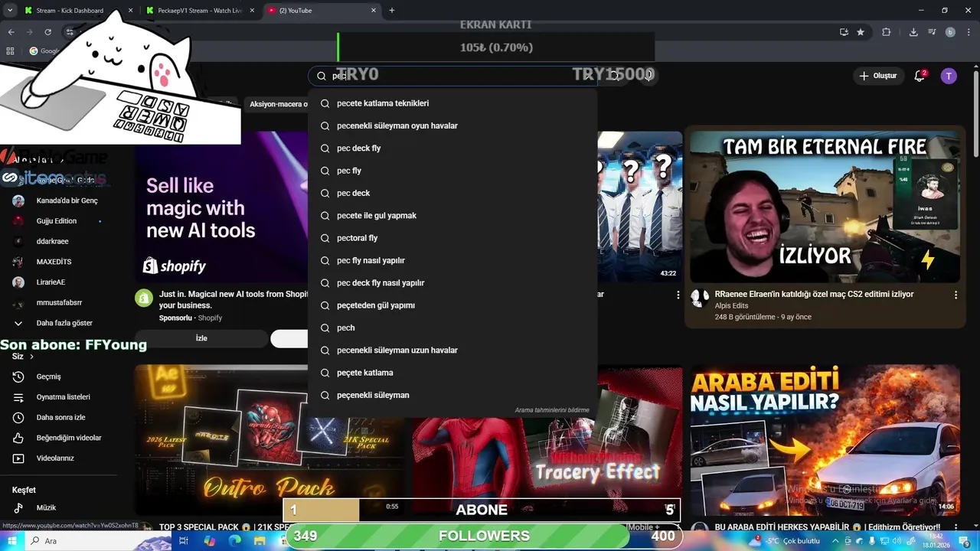This screenshot has width=980, height=551.
Task: Open MAXEDİTS subscription channel
Action: pos(55,262)
